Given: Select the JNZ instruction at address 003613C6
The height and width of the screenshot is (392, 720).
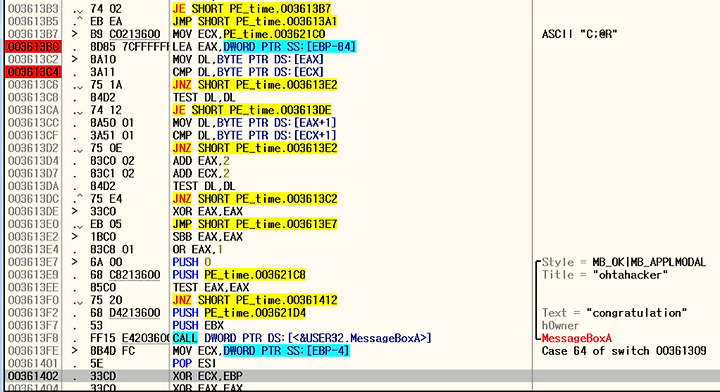Looking at the screenshot, I should click(x=255, y=85).
